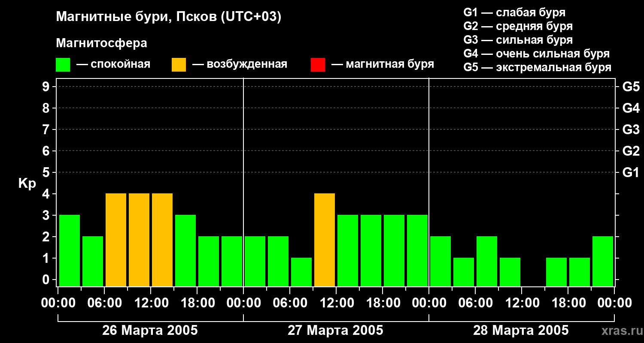Click the green 00:00–03:00 bar on 26 Марта
The height and width of the screenshot is (343, 644).
point(70,250)
